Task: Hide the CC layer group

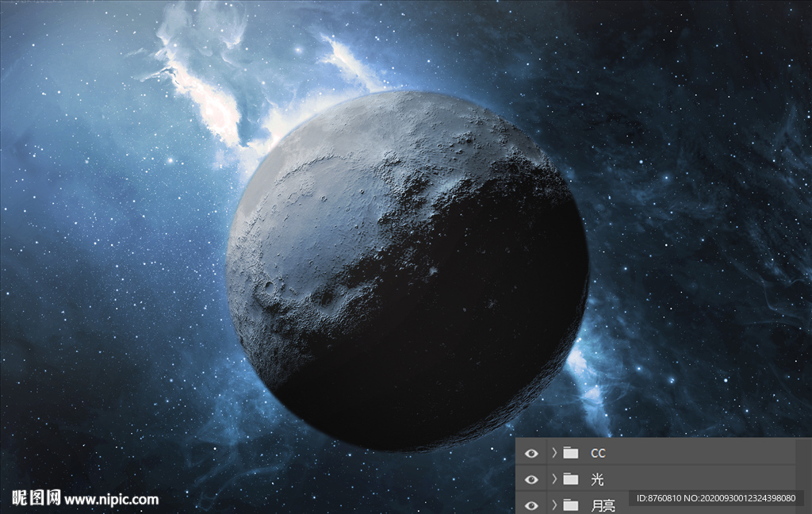Action: click(530, 454)
